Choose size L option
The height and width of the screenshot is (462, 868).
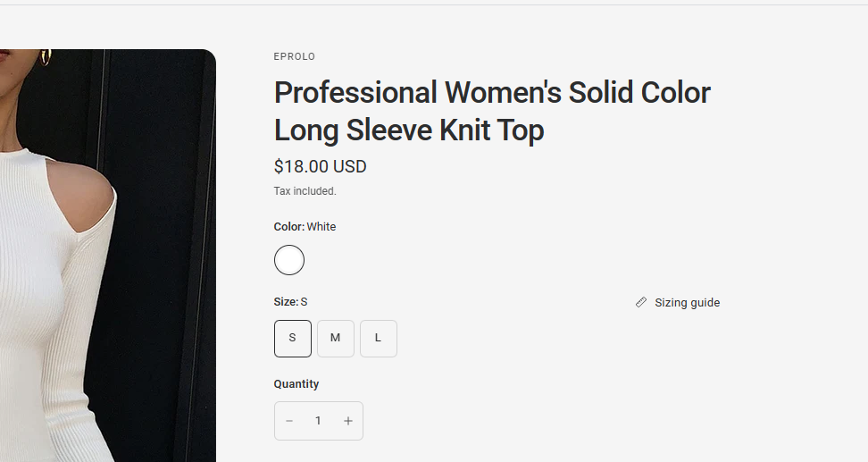pos(379,339)
